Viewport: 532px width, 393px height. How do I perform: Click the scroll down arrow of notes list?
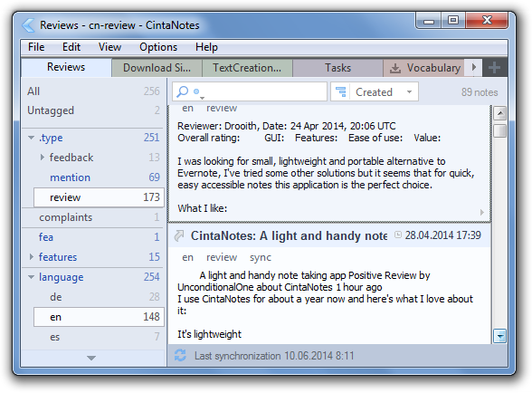pos(499,336)
